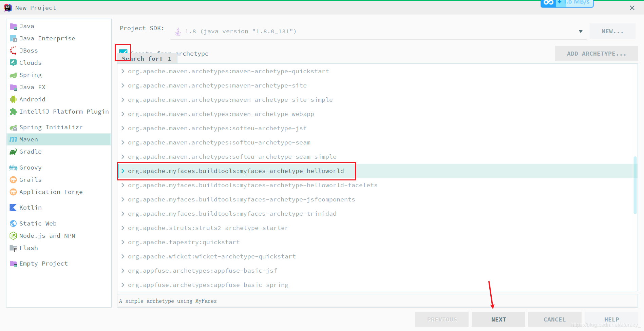Expand softeu-archetype-jsf node

[x=123, y=128]
